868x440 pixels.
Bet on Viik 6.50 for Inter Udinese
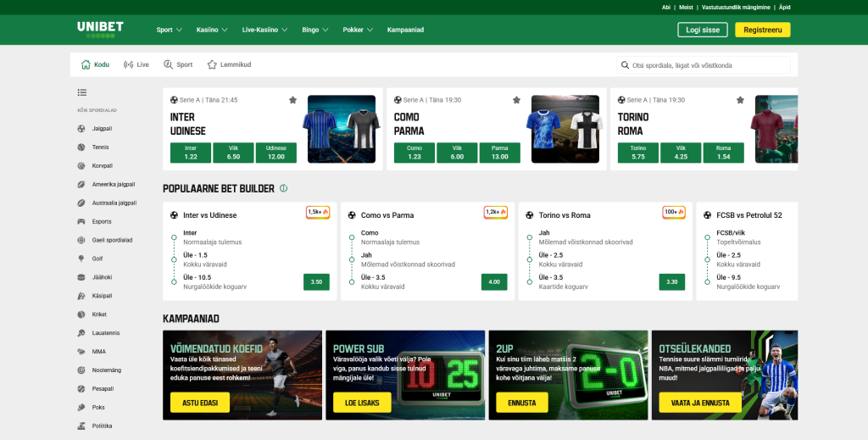(234, 153)
